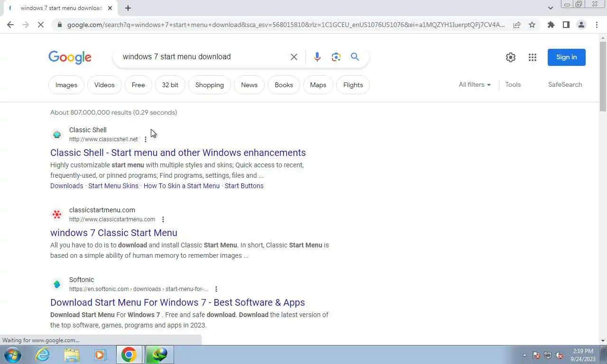Open options for Classic Shell result
The height and width of the screenshot is (364, 607).
pos(146,139)
